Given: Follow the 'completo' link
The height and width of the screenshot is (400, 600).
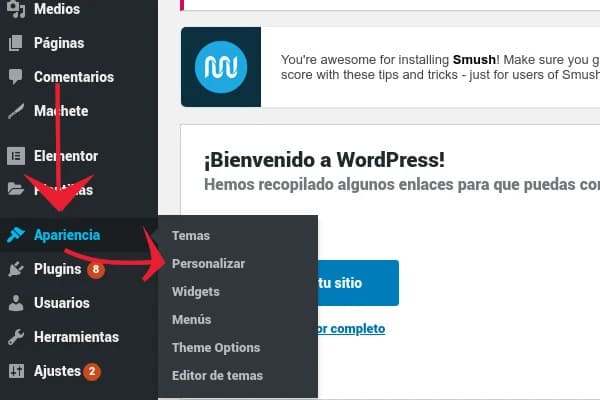Looking at the screenshot, I should click(x=351, y=328).
